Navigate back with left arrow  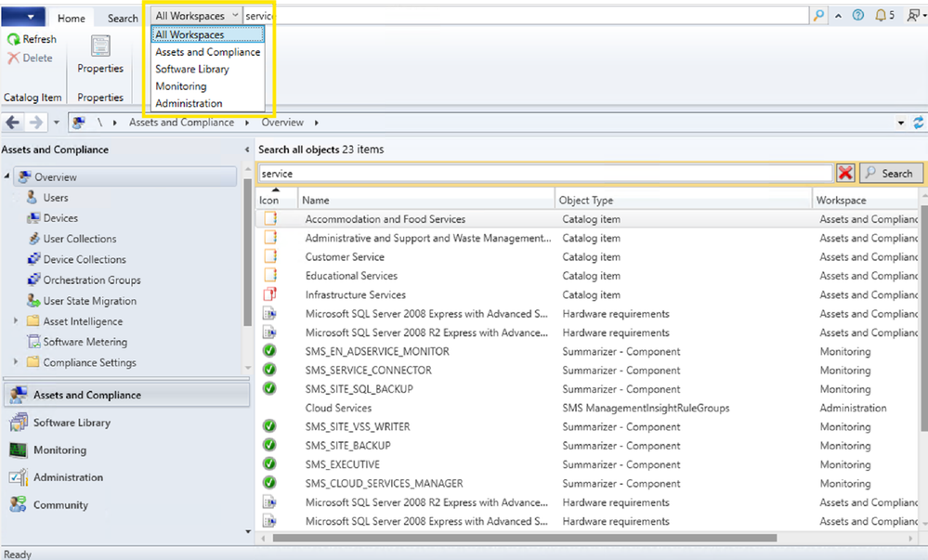pyautogui.click(x=12, y=123)
